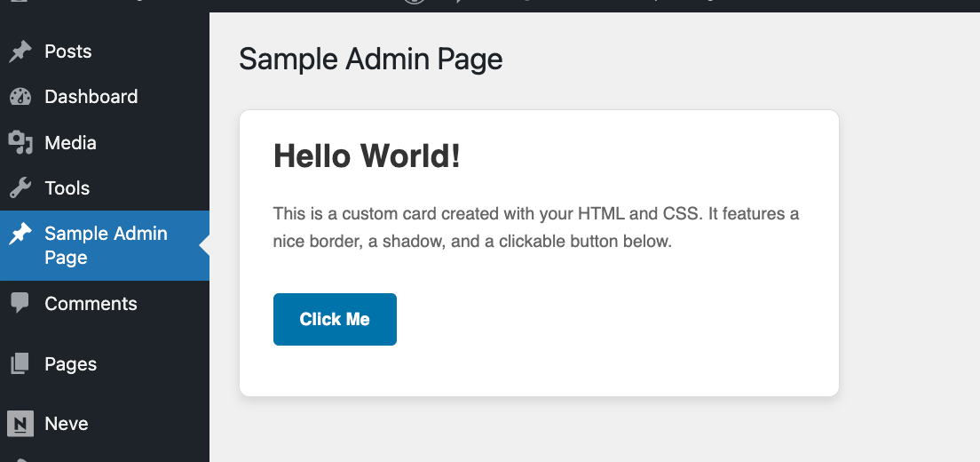
Task: Open the Posts menu item
Action: 68,52
